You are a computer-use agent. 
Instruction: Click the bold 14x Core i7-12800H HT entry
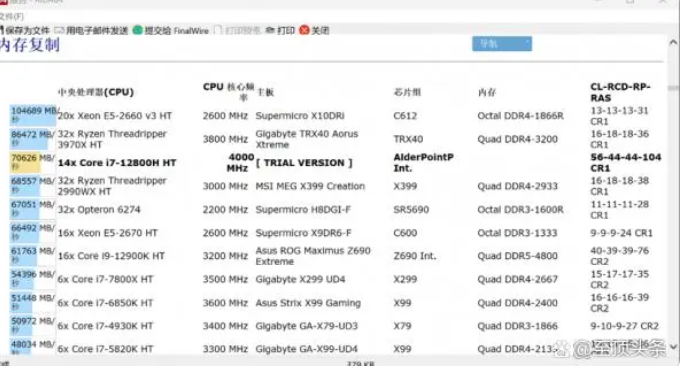[117, 163]
